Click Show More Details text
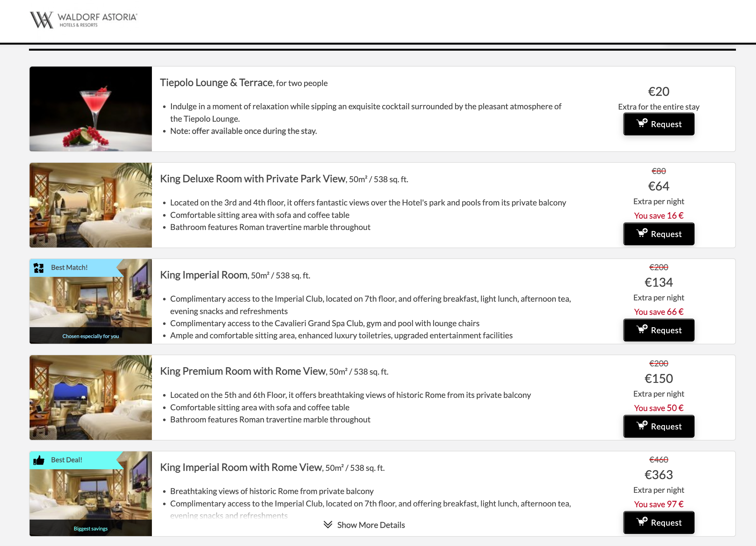This screenshot has width=756, height=546. tap(371, 525)
